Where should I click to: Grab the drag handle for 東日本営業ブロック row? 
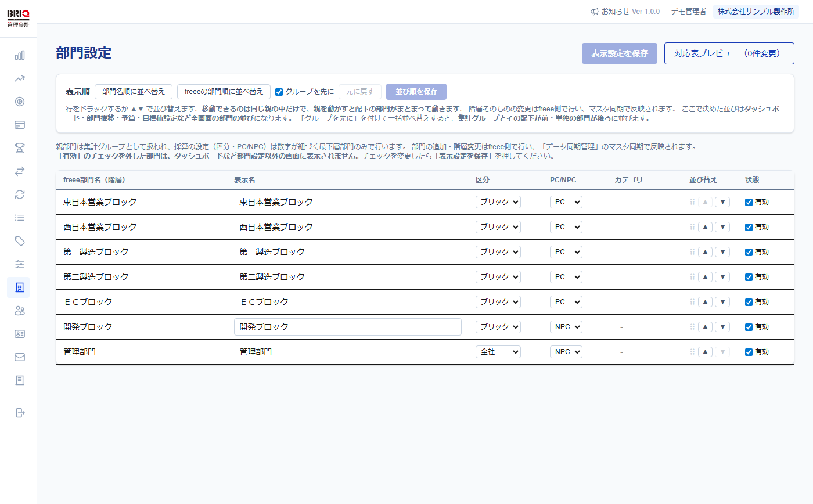click(x=692, y=202)
